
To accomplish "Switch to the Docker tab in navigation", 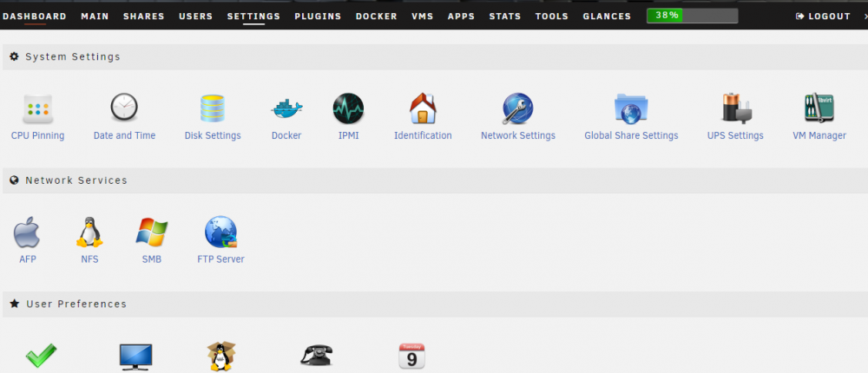I will coord(377,16).
